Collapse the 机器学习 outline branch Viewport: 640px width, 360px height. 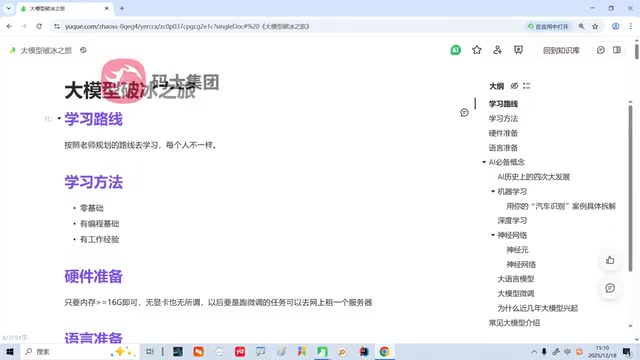pos(493,191)
